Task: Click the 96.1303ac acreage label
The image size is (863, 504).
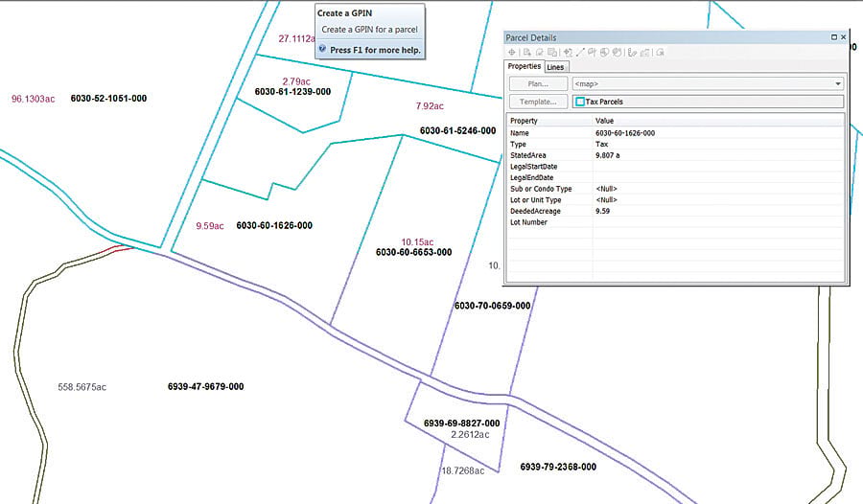Action: coord(33,99)
